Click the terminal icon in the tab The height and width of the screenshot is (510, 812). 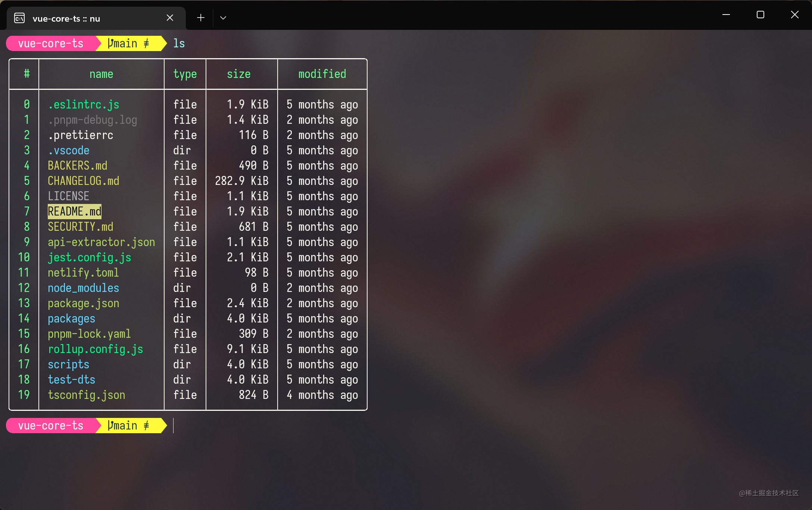(x=19, y=18)
